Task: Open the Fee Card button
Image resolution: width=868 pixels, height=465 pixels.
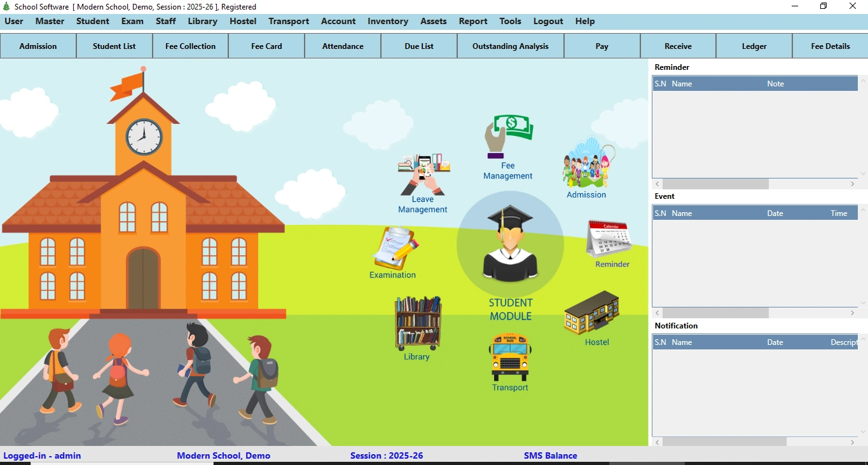Action: point(266,46)
